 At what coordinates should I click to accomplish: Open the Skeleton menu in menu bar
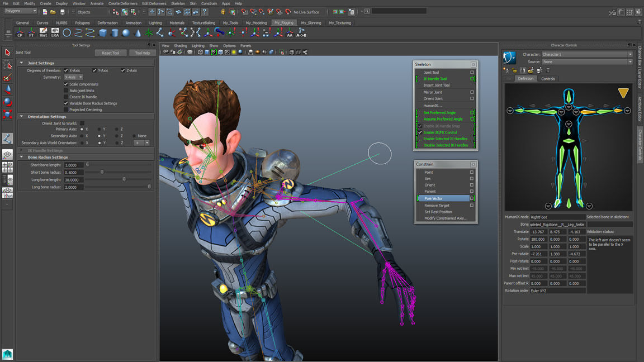[x=178, y=3]
